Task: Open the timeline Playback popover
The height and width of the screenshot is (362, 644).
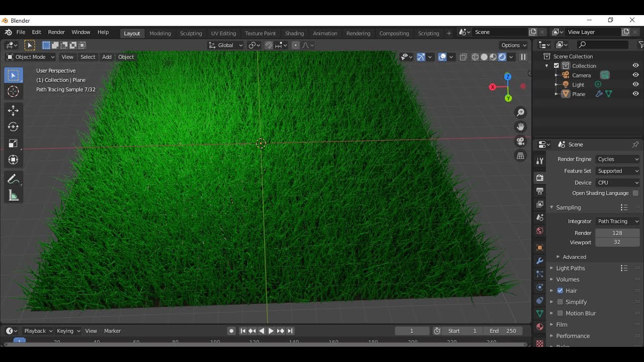Action: (38, 331)
